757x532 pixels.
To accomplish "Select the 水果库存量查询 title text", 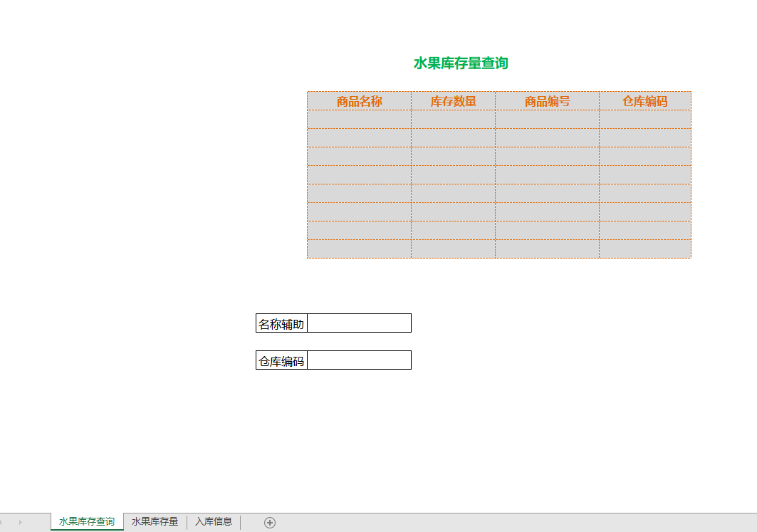I will (x=461, y=63).
